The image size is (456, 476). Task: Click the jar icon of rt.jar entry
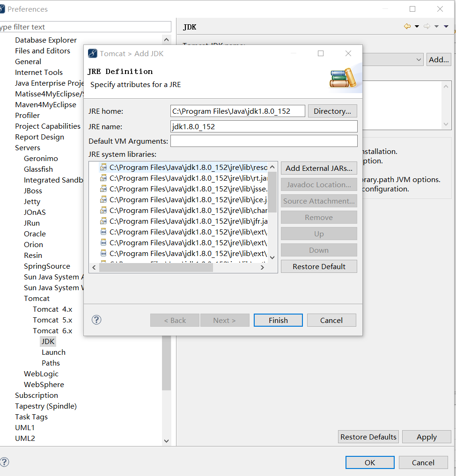[103, 178]
